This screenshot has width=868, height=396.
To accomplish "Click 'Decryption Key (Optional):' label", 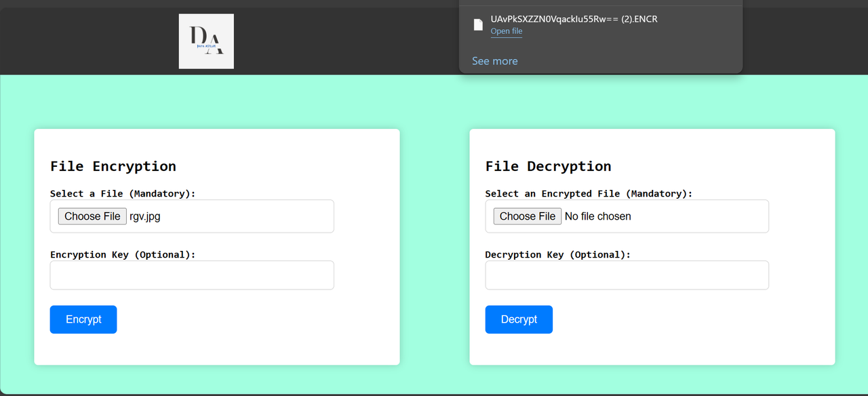I will click(x=558, y=254).
